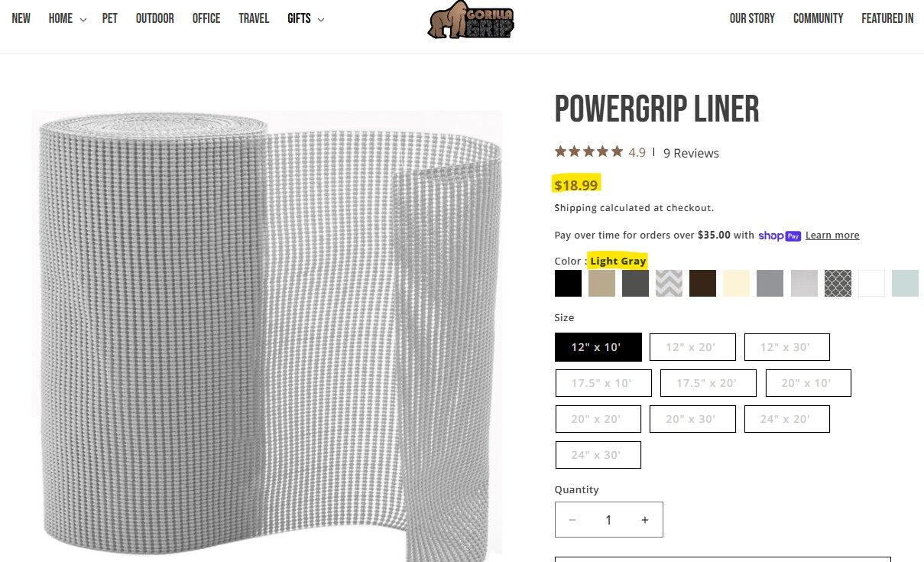
Task: Select the 17.5" x 10' size option
Action: click(x=603, y=383)
